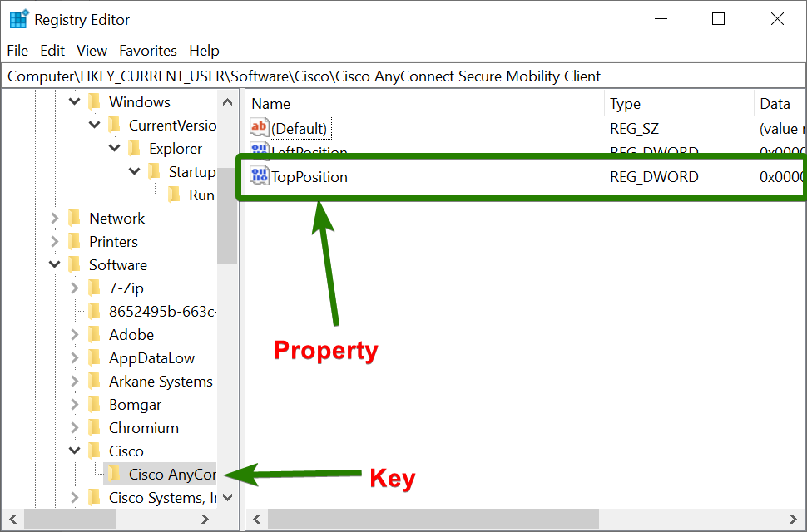Screen dimensions: 807x532
Task: Open the Favorites menu
Action: click(148, 51)
